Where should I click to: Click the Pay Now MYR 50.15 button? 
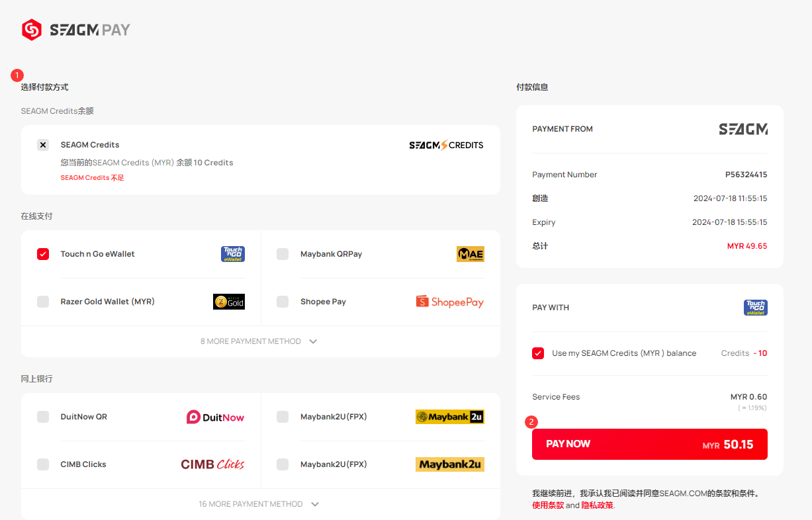pos(650,444)
